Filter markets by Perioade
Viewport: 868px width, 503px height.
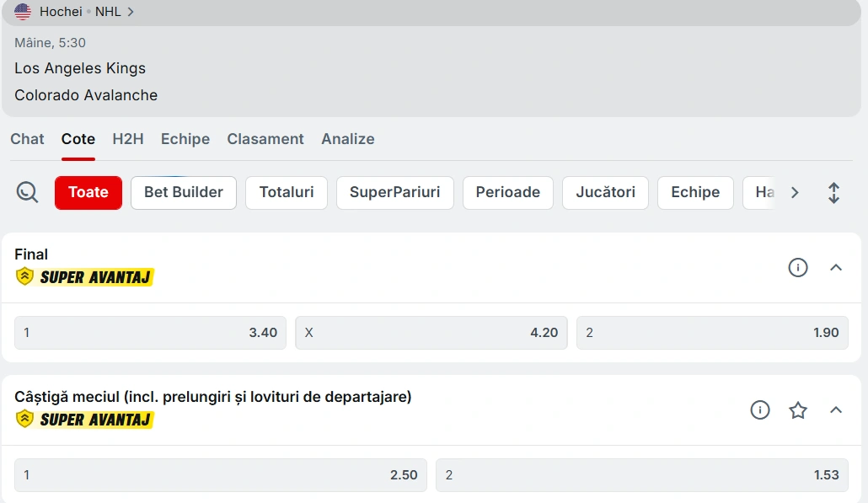pos(507,193)
